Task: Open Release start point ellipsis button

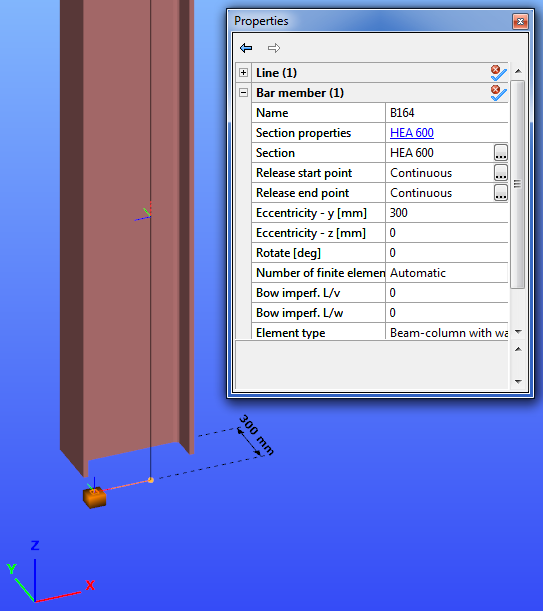Action: pyautogui.click(x=501, y=173)
